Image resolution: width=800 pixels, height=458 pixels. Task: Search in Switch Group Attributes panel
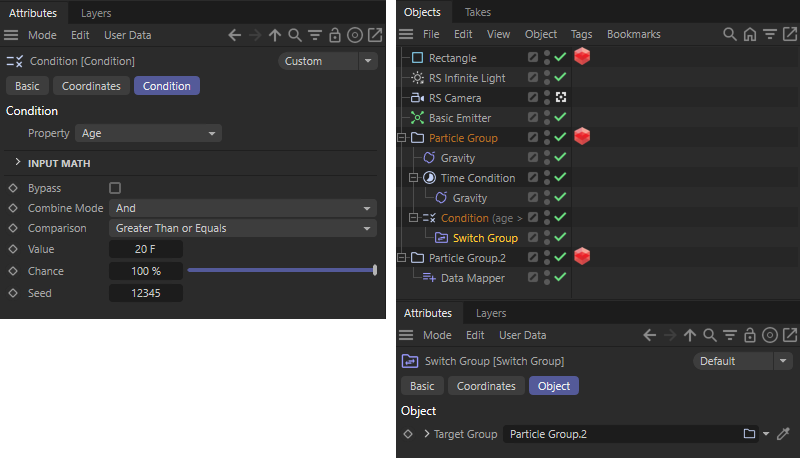710,335
